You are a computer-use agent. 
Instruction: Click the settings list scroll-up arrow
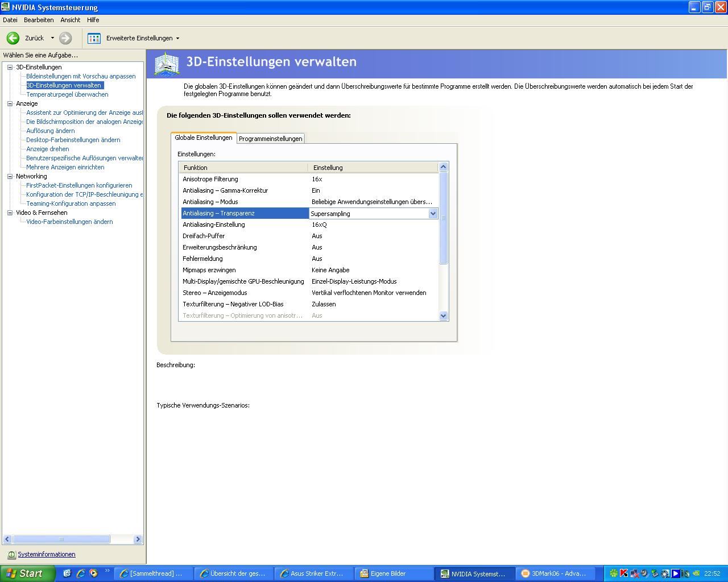pos(444,167)
